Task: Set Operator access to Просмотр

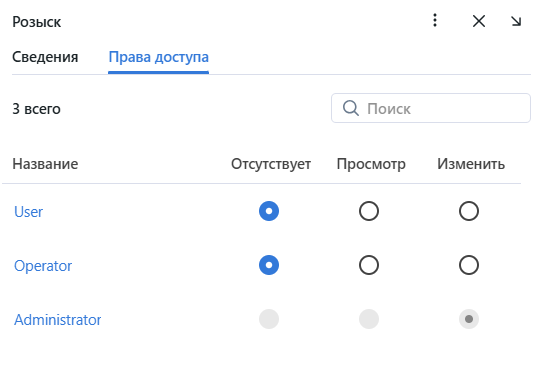Action: [x=369, y=265]
